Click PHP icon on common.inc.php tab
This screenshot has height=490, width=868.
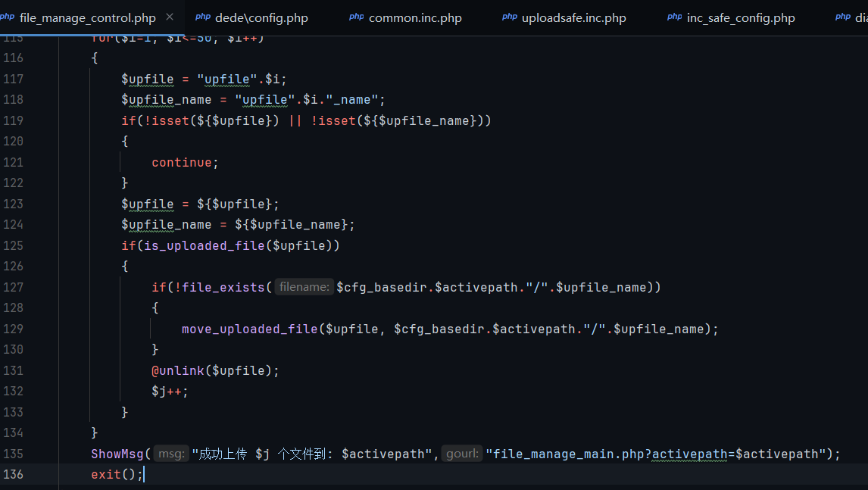(x=356, y=17)
